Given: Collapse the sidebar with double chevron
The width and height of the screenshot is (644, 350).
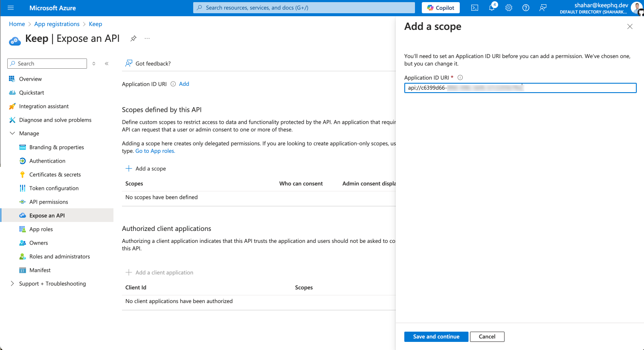Looking at the screenshot, I should pyautogui.click(x=107, y=64).
